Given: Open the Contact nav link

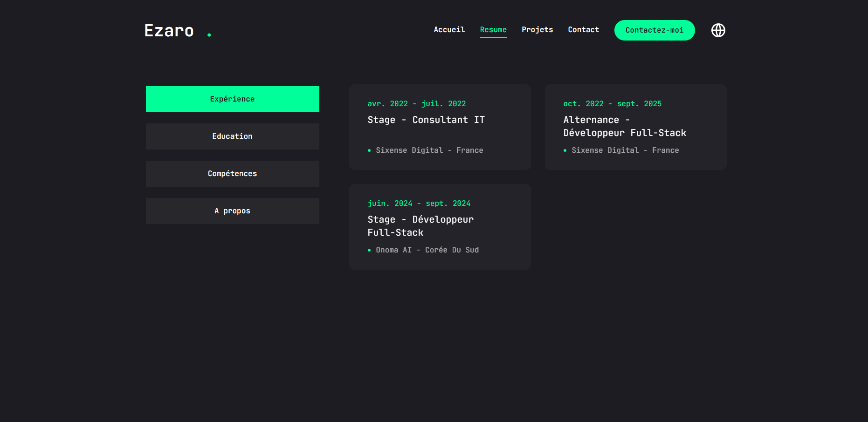Looking at the screenshot, I should (583, 30).
